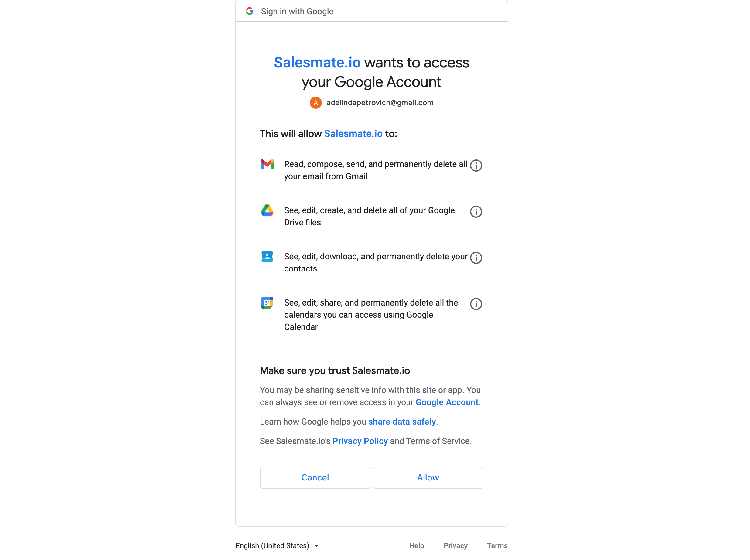Screen dimensions: 750x560
Task: Open the Help footer link
Action: [416, 545]
